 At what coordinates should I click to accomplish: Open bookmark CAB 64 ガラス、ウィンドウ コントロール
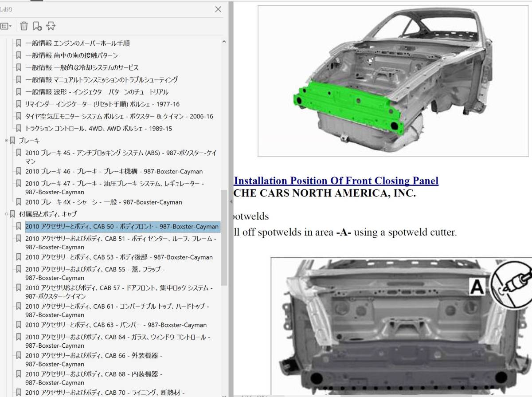(x=118, y=341)
